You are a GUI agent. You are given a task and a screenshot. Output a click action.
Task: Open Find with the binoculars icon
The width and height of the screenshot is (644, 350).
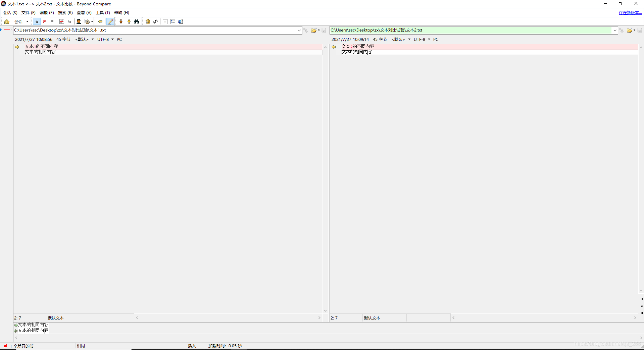click(137, 21)
